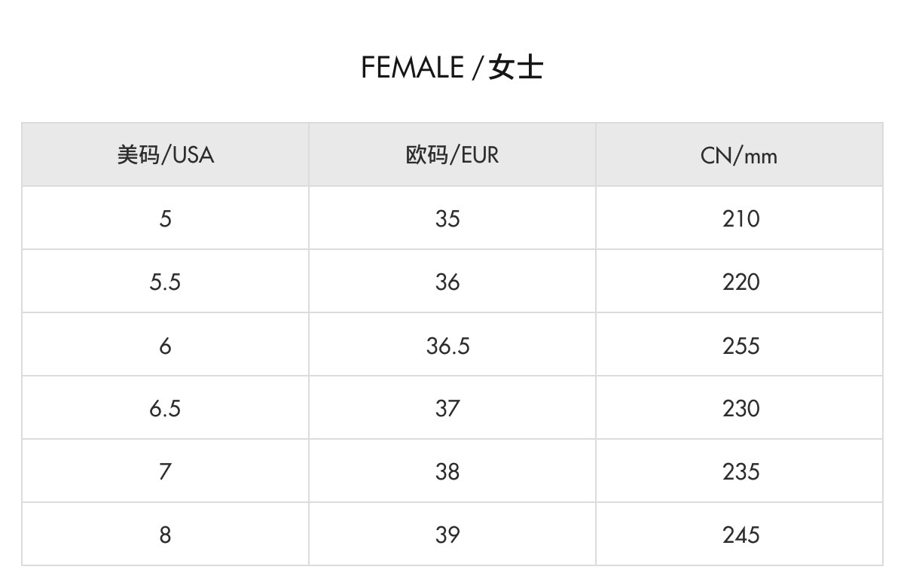Select the CN/mm column header
Screen dimensions: 904x588
[x=739, y=156]
